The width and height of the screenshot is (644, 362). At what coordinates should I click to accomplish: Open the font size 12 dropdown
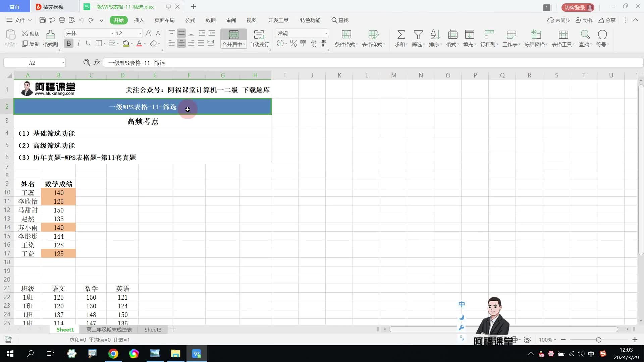(x=140, y=34)
